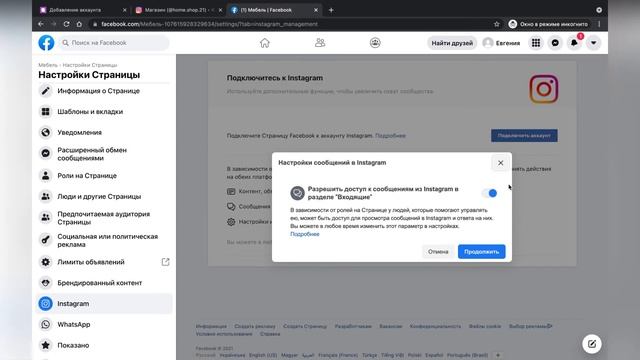Screen dimensions: 640x360
Task: Open a new browser tab
Action: pyautogui.click(x=331, y=10)
